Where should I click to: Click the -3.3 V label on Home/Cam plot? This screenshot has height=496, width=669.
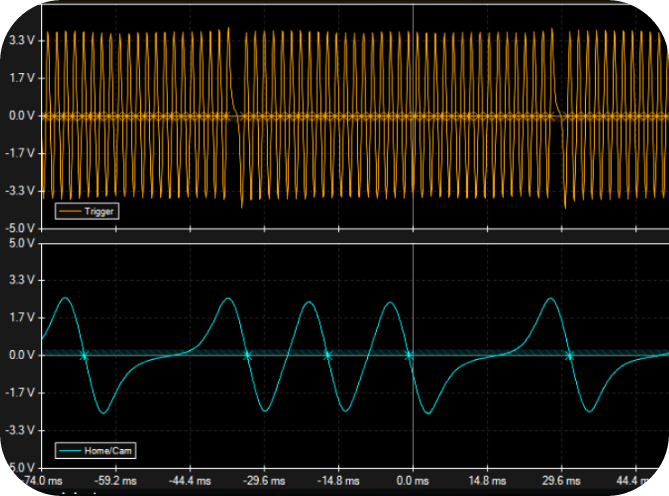tap(20, 430)
